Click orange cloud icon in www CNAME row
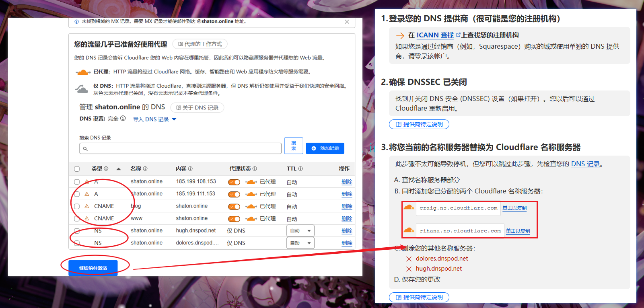This screenshot has width=644, height=308. click(251, 219)
